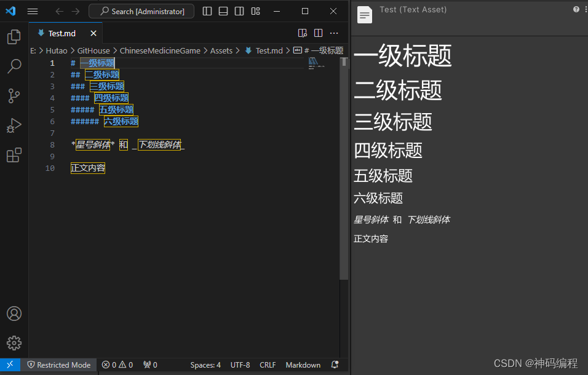The height and width of the screenshot is (375, 588).
Task: Go back with the left arrow
Action: pos(59,11)
